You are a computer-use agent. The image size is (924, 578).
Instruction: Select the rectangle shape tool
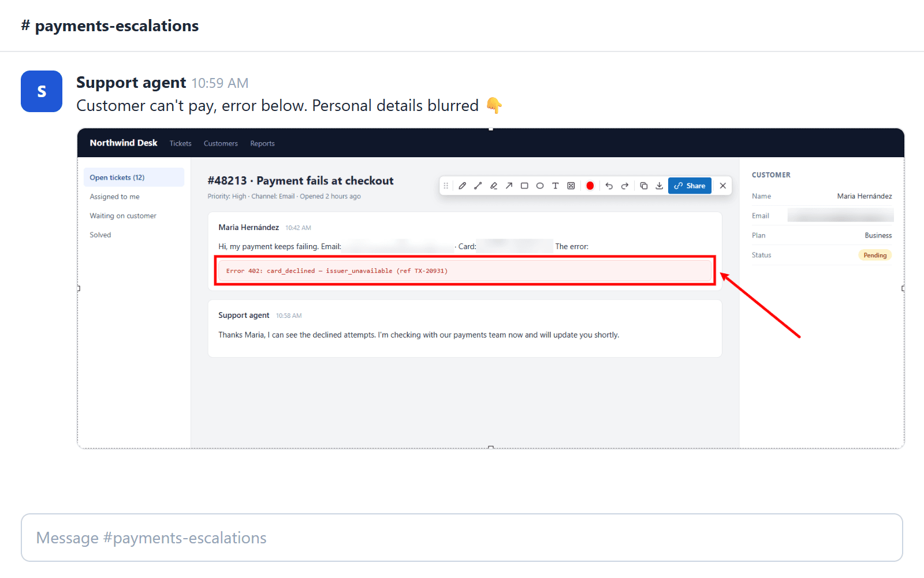[x=524, y=186]
